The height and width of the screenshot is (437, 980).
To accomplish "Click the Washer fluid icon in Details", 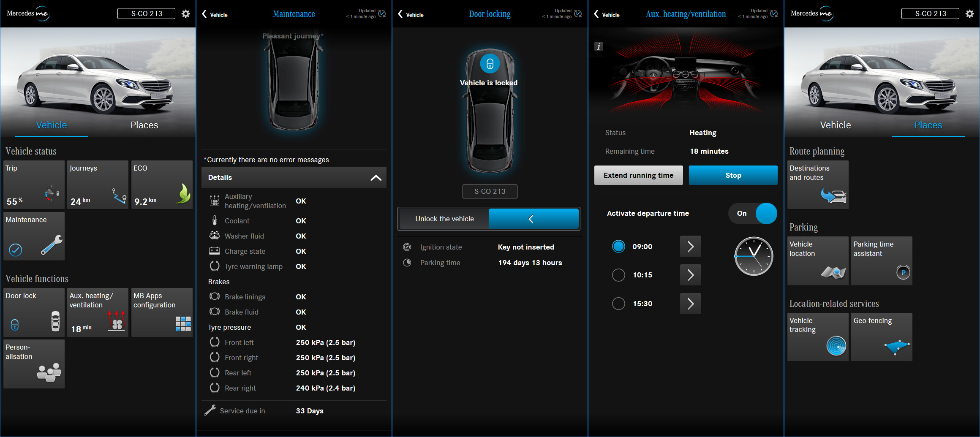I will 215,236.
